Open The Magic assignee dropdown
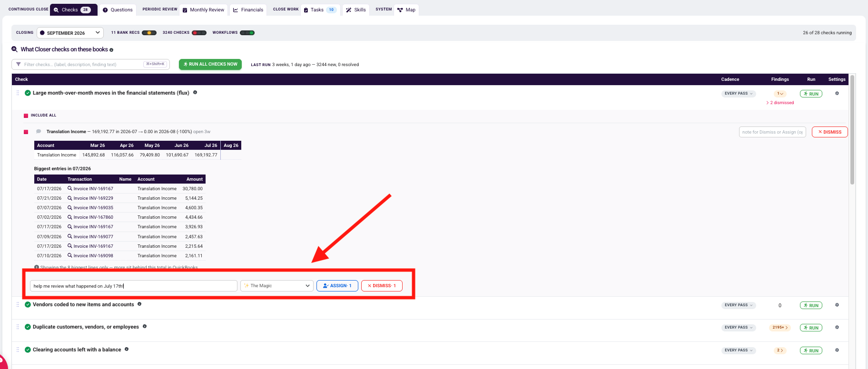Screen dimensions: 868x369 (277, 286)
